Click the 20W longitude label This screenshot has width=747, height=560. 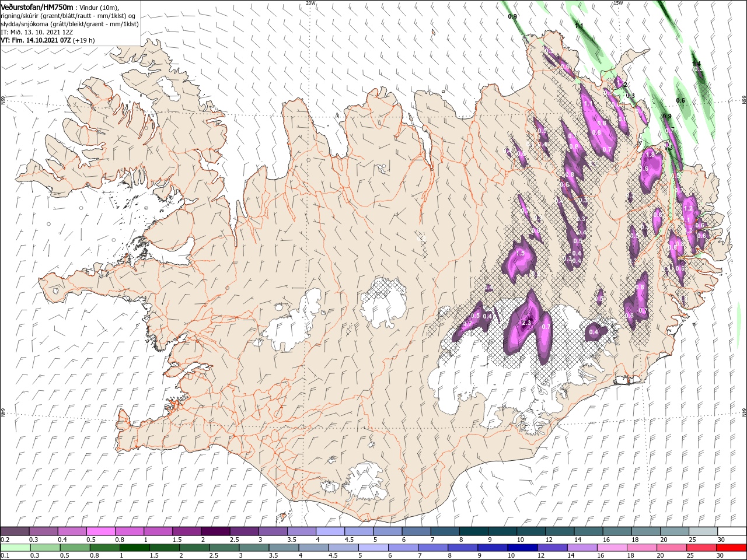pyautogui.click(x=311, y=3)
